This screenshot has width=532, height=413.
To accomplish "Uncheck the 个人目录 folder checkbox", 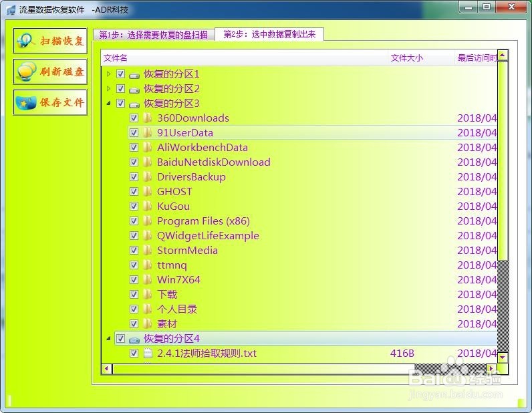I will [x=134, y=309].
